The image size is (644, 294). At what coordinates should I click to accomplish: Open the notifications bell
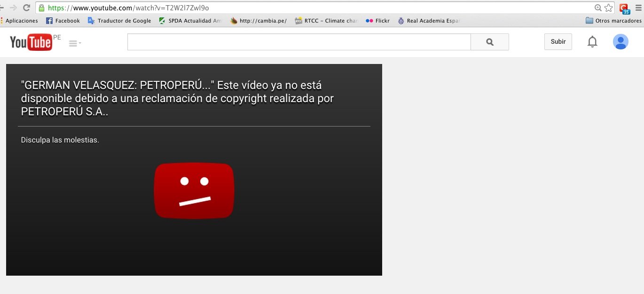(x=592, y=42)
